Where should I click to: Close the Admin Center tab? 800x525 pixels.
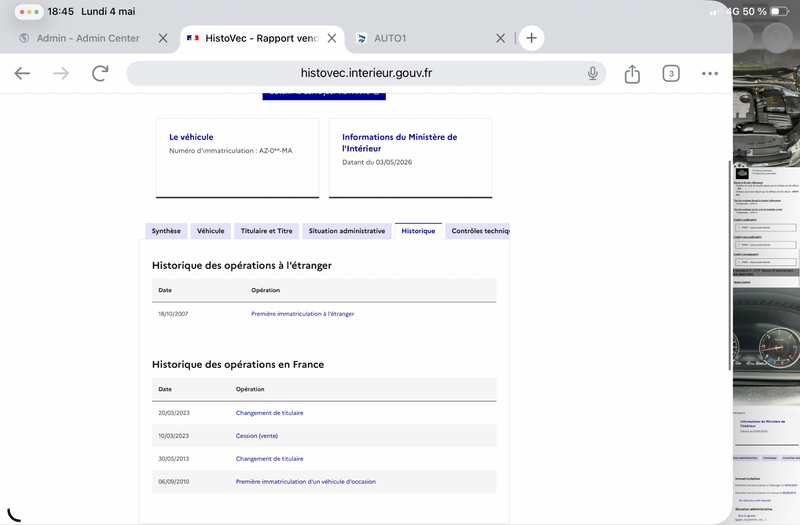(x=163, y=38)
